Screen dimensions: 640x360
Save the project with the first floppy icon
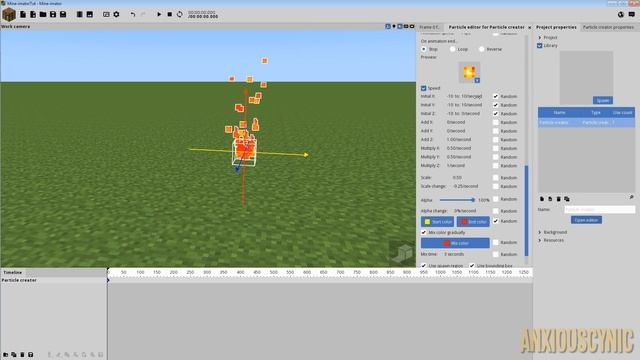coord(53,15)
